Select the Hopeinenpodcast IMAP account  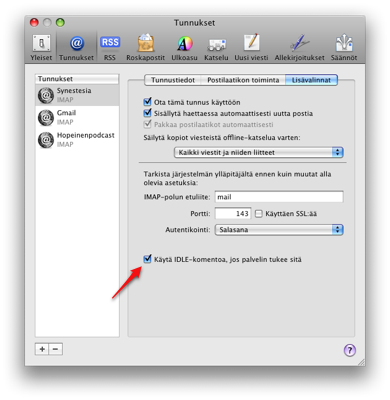coord(77,140)
